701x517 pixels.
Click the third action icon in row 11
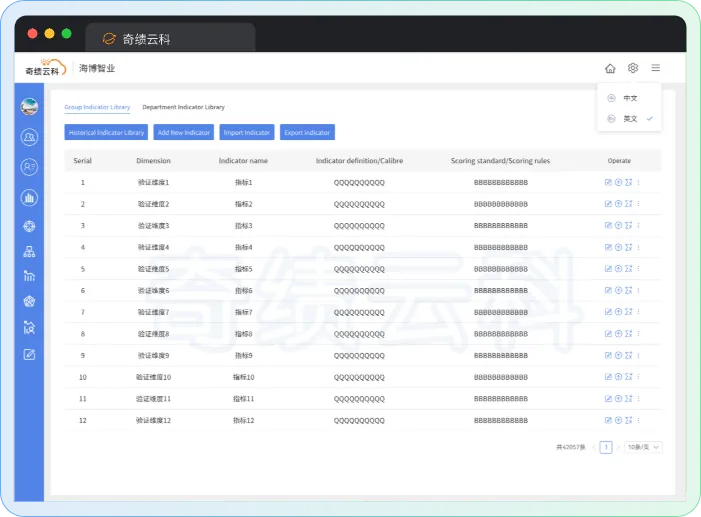629,398
